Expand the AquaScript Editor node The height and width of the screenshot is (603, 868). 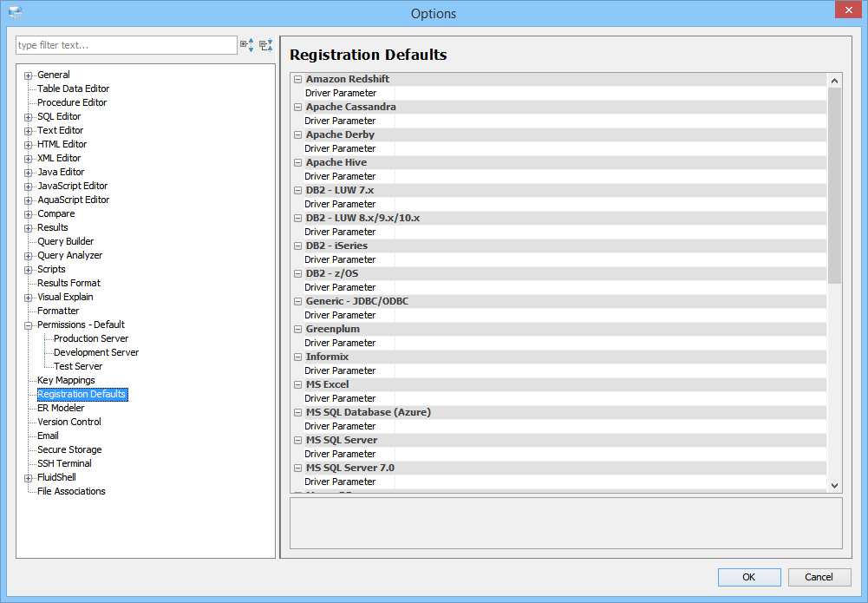[29, 200]
